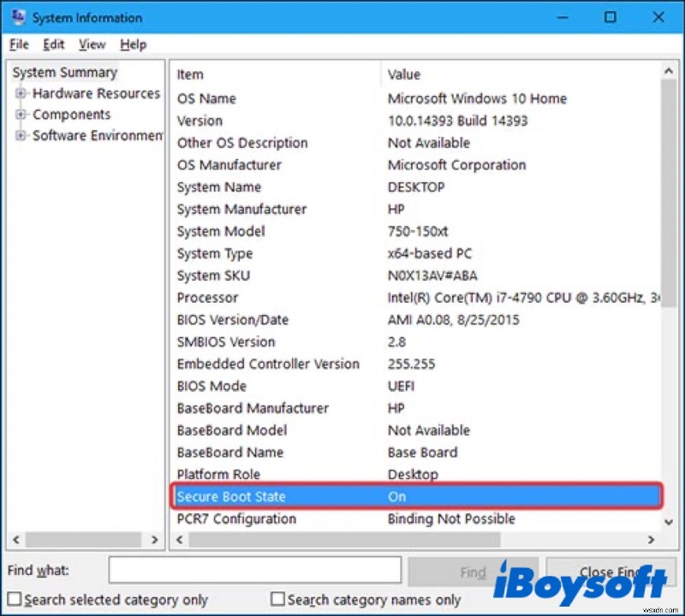Click the tree pane scroll left arrow
This screenshot has width=685, height=616.
click(16, 540)
